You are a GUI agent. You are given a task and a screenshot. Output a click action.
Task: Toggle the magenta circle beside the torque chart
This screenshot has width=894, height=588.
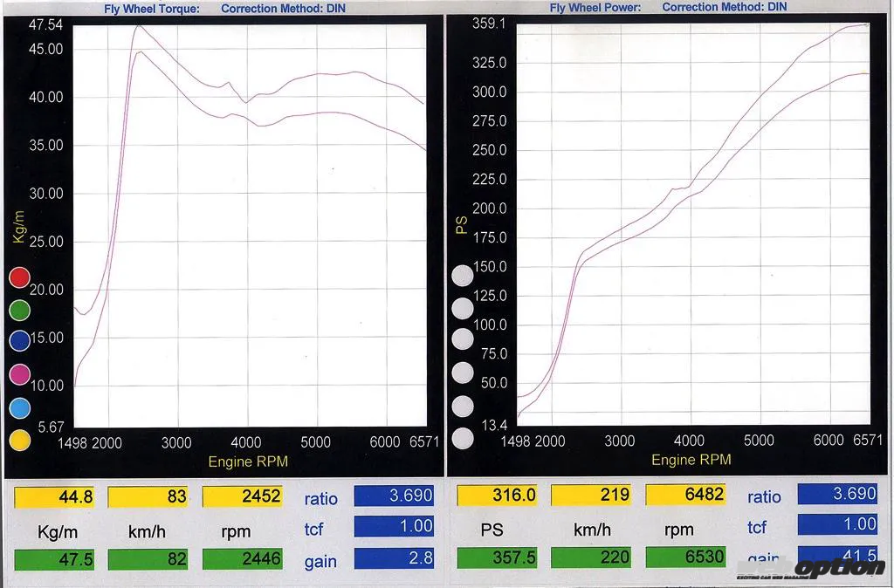tap(19, 375)
